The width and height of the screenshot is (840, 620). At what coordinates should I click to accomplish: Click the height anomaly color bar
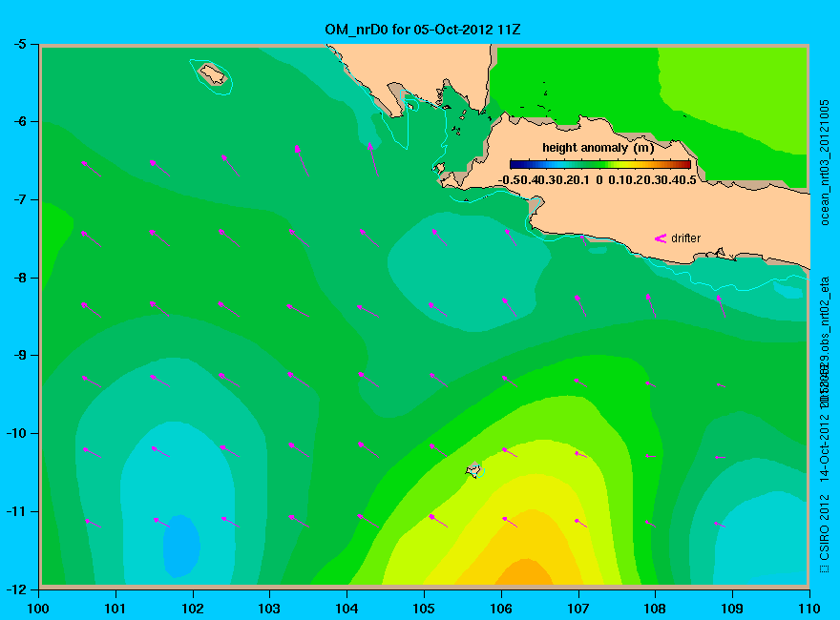[600, 164]
